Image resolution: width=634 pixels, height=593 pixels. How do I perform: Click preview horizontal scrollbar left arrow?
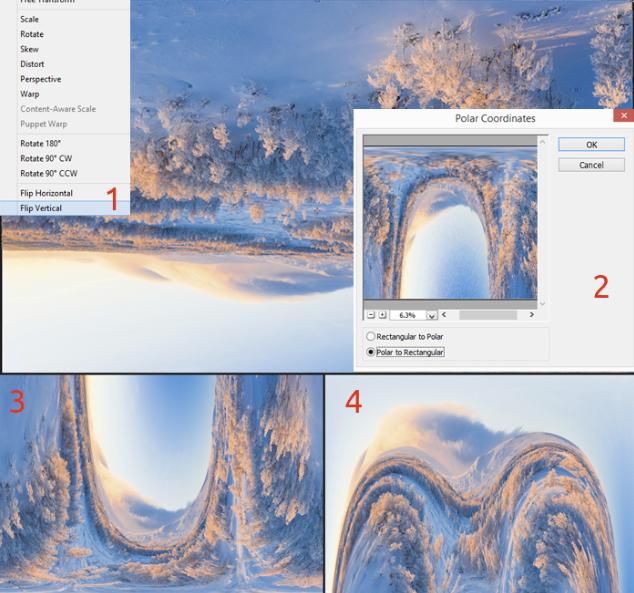[x=444, y=314]
